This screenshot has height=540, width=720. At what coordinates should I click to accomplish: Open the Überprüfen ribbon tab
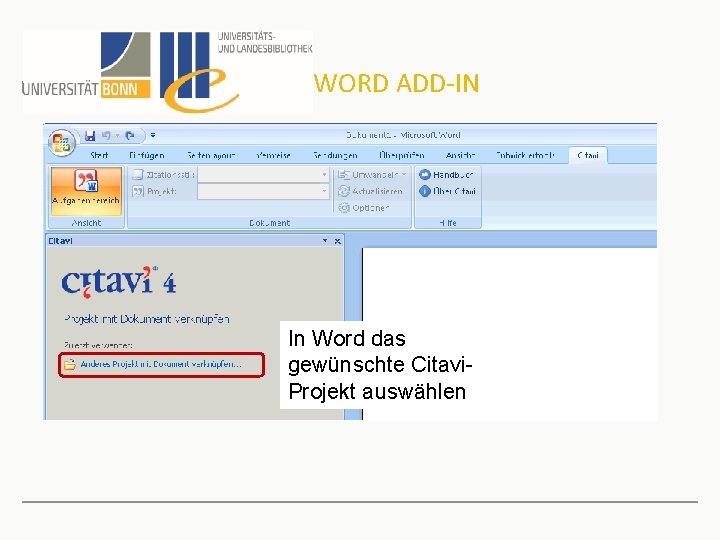pos(401,155)
